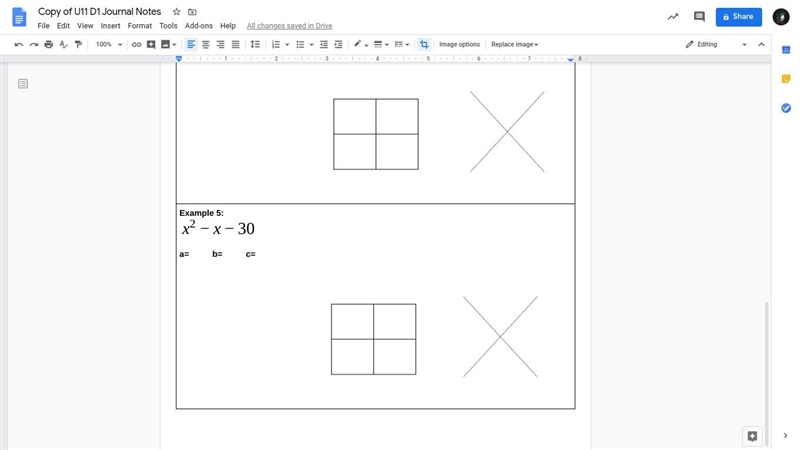Expand bulleted list options arrow
Image resolution: width=800 pixels, height=450 pixels.
[x=312, y=45]
